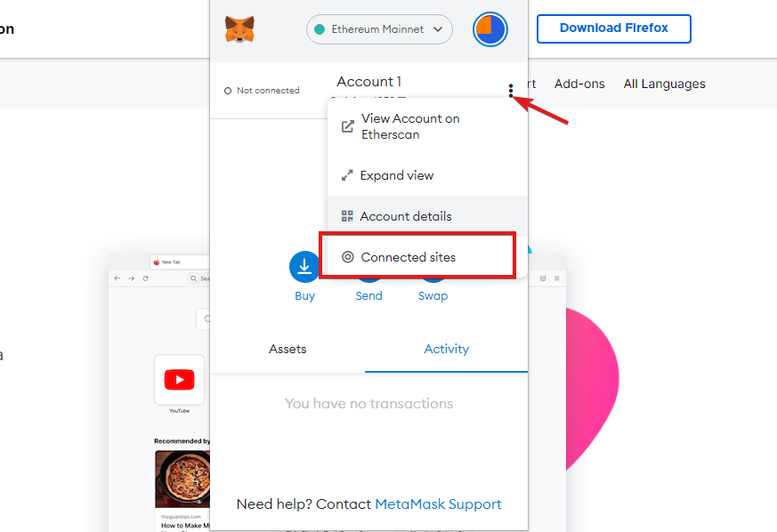Open the pizza recipe article thumbnail
Viewport: 777px width, 532px height.
point(182,479)
